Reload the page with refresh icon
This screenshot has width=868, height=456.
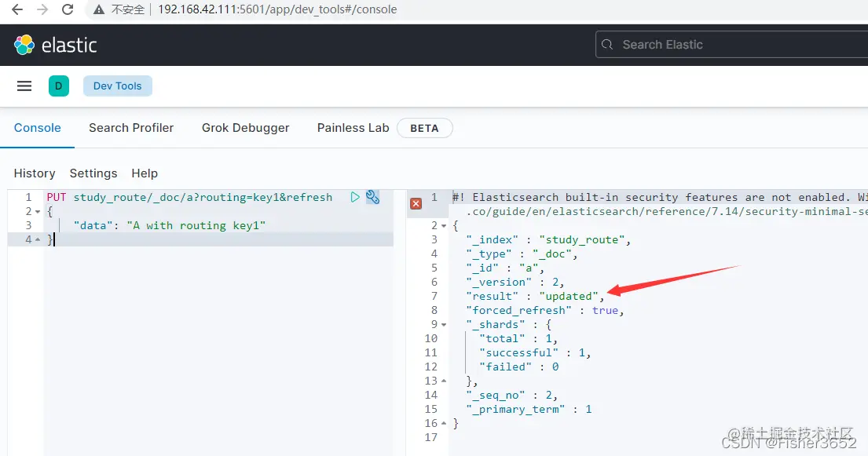pos(68,9)
